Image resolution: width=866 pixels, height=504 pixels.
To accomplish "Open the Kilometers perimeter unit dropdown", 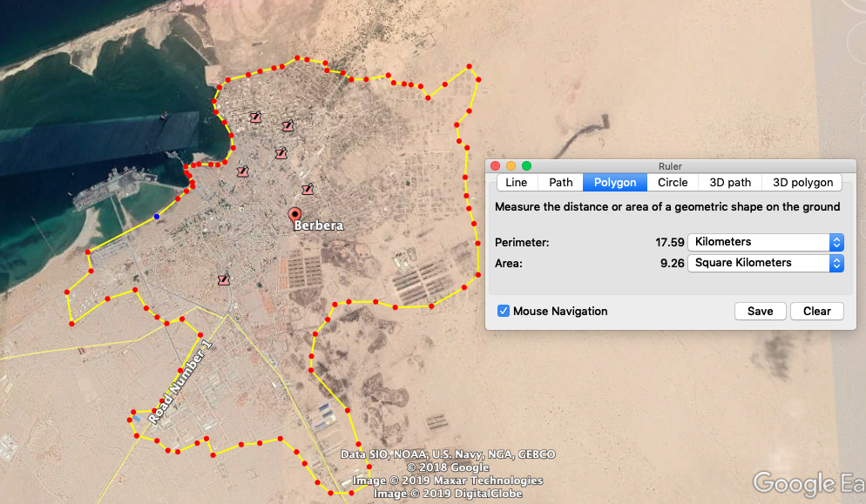I will (x=766, y=242).
